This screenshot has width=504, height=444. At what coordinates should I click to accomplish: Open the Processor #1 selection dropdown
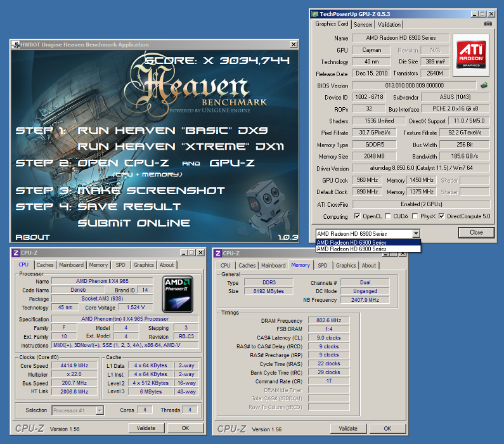pos(100,410)
